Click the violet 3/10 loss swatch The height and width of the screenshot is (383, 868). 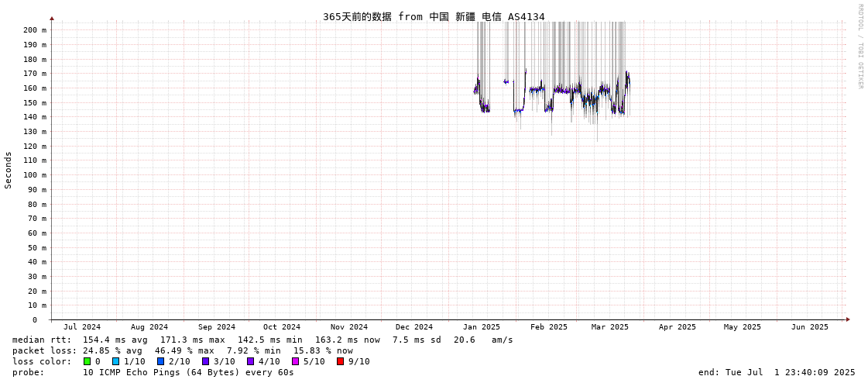tap(205, 361)
